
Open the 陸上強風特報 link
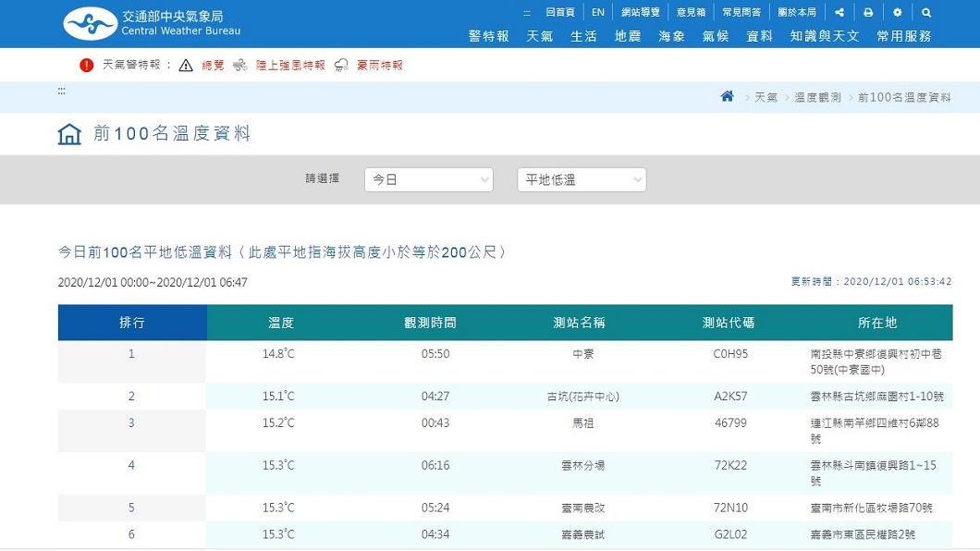click(x=290, y=65)
